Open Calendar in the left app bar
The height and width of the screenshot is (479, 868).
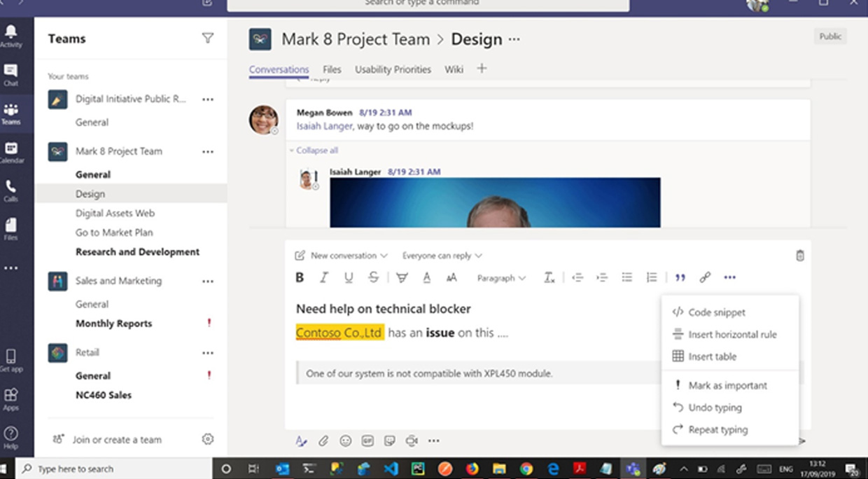pos(10,152)
